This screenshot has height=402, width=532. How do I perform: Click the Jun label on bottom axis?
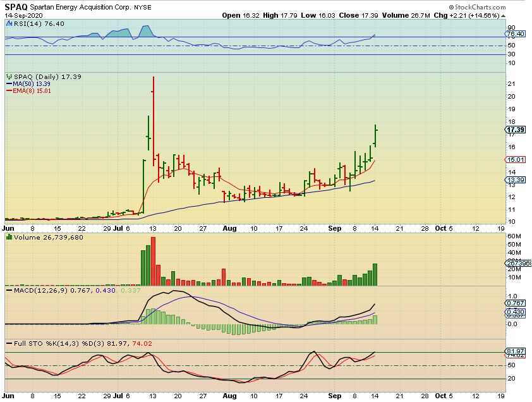[x=8, y=396]
